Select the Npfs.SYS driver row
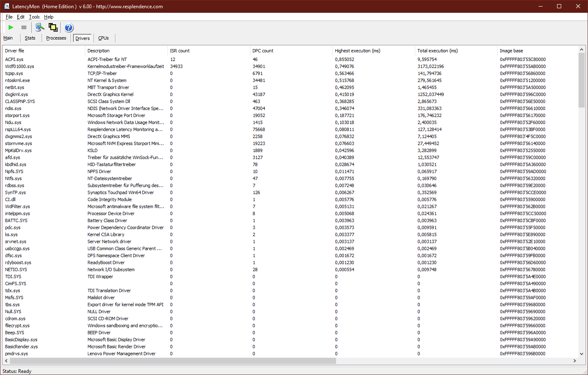Screen dimensions: 588x375 point(290,171)
